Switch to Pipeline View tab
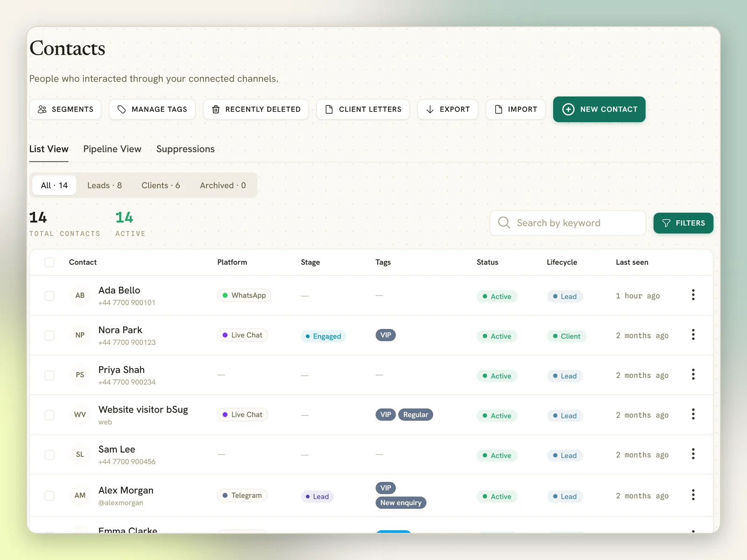 click(x=112, y=149)
